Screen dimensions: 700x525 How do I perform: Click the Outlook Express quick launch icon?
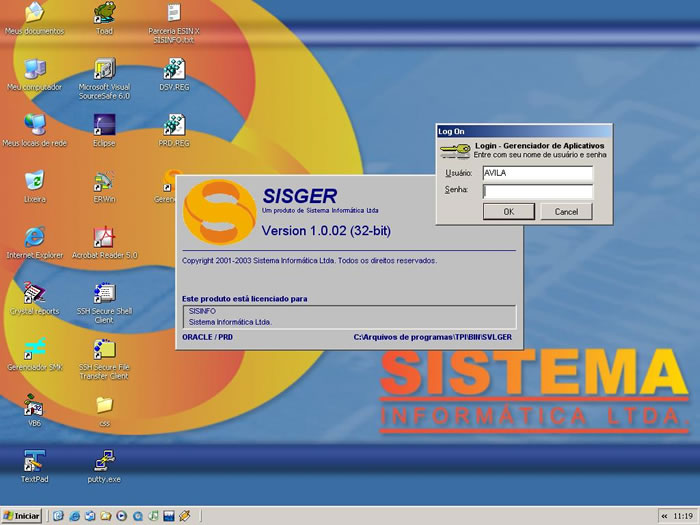pyautogui.click(x=90, y=516)
